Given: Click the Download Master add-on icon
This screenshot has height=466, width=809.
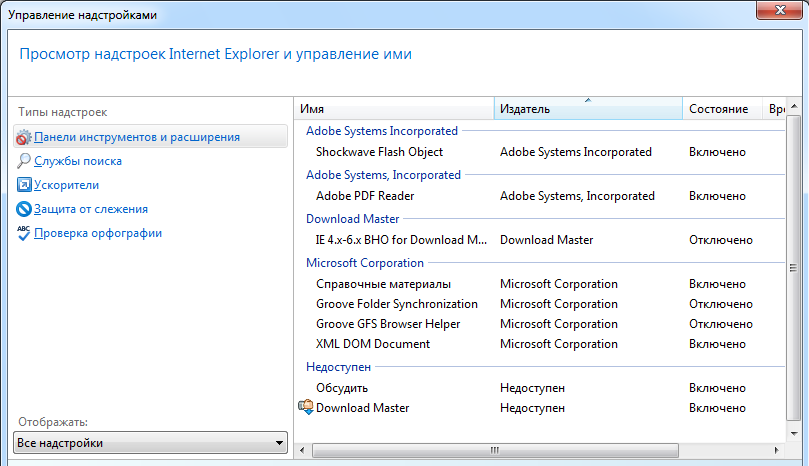Looking at the screenshot, I should coord(306,408).
